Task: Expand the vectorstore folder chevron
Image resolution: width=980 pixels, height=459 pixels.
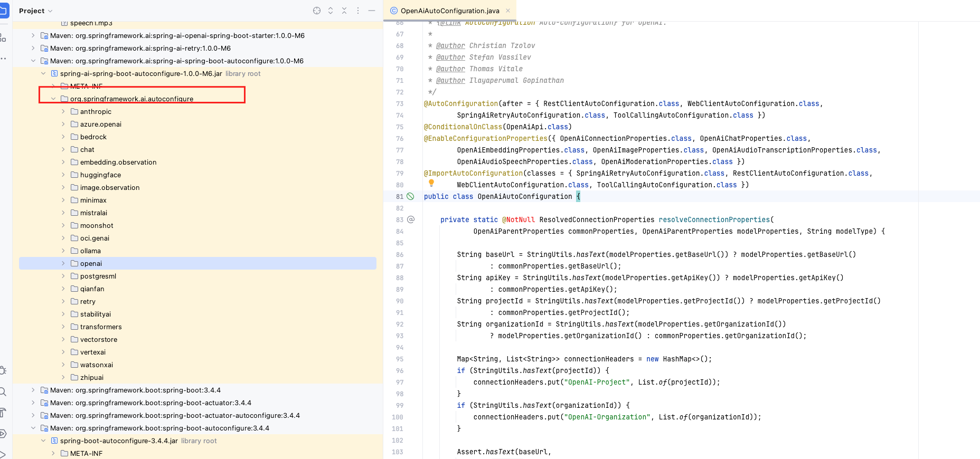Action: (x=63, y=340)
